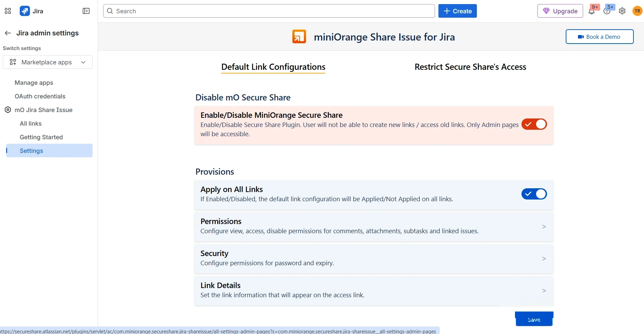Expand the Permissions section
This screenshot has height=334, width=644.
point(374,226)
